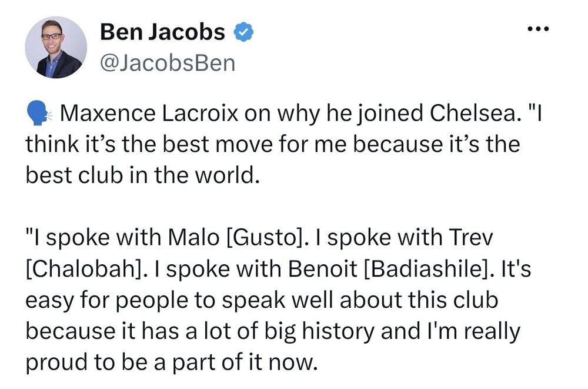The width and height of the screenshot is (588, 389).
Task: Click the name Trev in the tweet
Action: (470, 238)
